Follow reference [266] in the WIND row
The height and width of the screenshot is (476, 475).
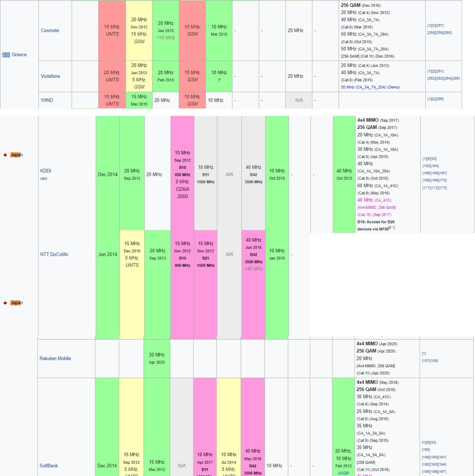point(440,99)
